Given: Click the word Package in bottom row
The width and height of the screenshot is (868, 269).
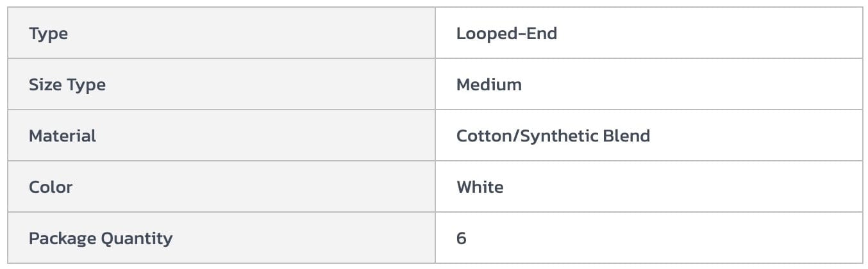Looking at the screenshot, I should (62, 238).
